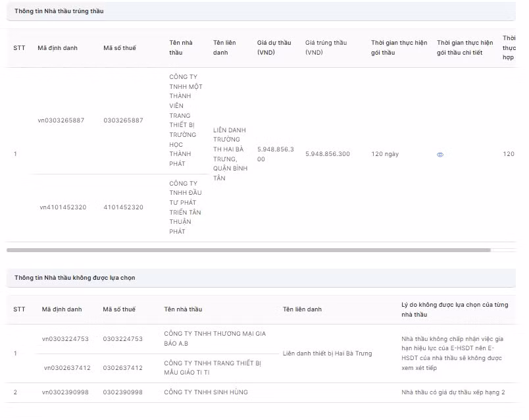This screenshot has height=420, width=529.
Task: Click reason text 'Nhà thầu có giá dự thầu xếp hạng 2'
Action: [x=453, y=392]
